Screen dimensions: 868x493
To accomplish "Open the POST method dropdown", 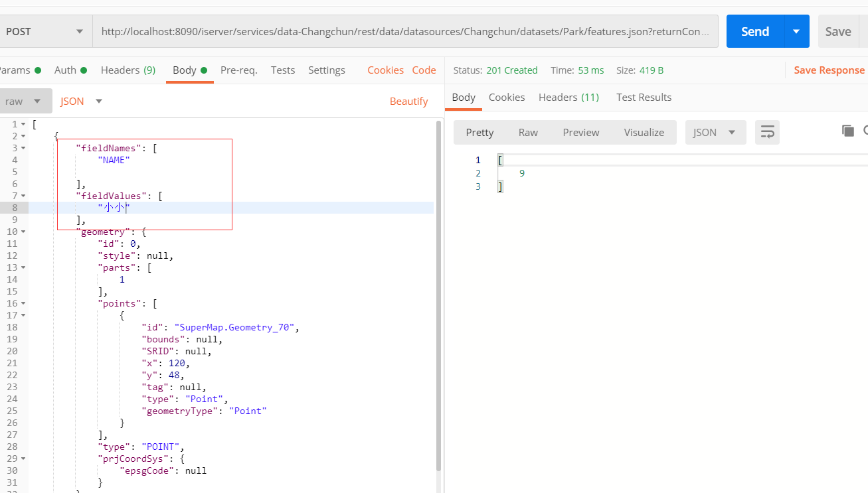I will point(45,31).
